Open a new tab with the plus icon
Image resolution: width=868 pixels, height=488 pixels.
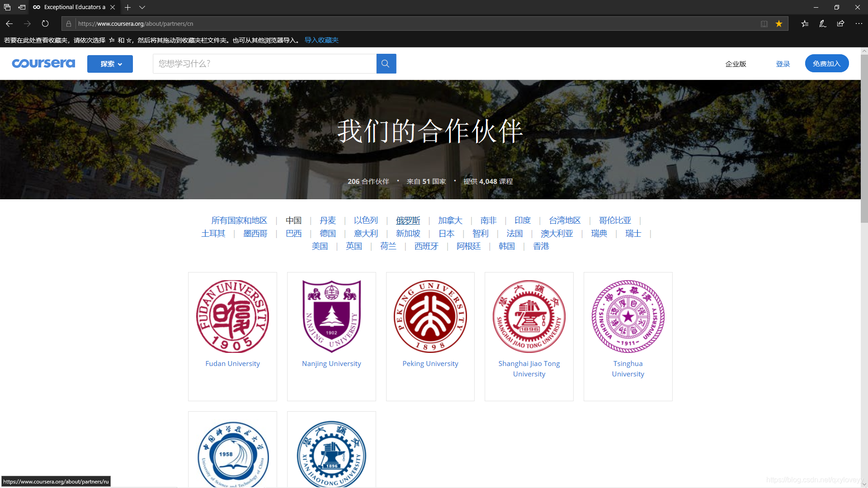pos(127,7)
